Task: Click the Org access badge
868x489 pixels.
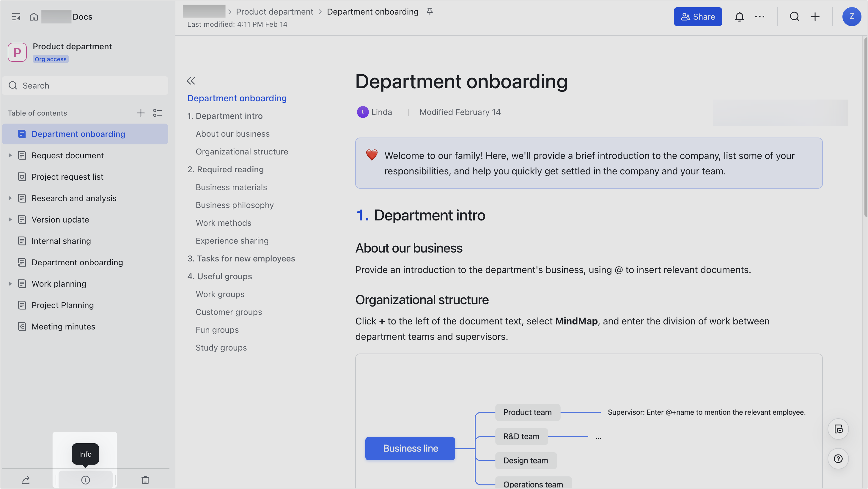Action: [51, 59]
